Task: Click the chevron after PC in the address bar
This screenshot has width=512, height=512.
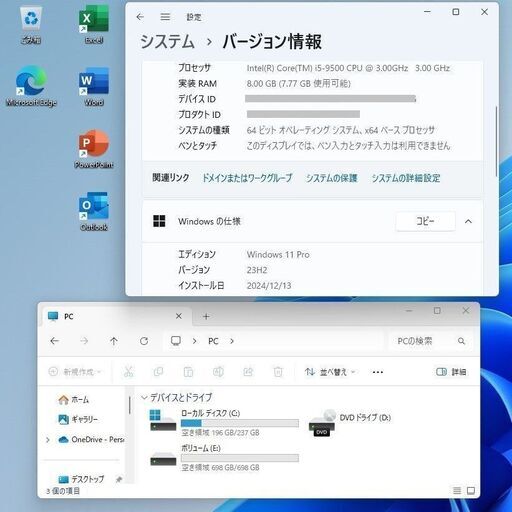Action: [x=232, y=341]
